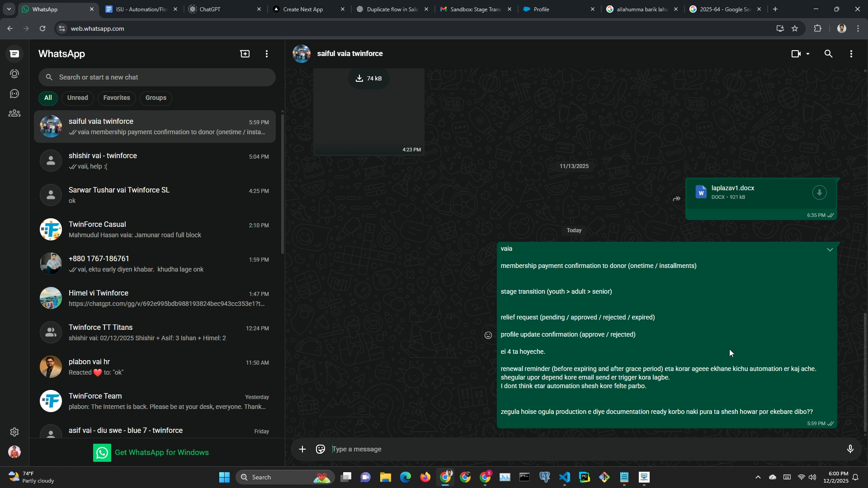Filter chats by Favorites
This screenshot has width=868, height=488.
click(x=117, y=98)
